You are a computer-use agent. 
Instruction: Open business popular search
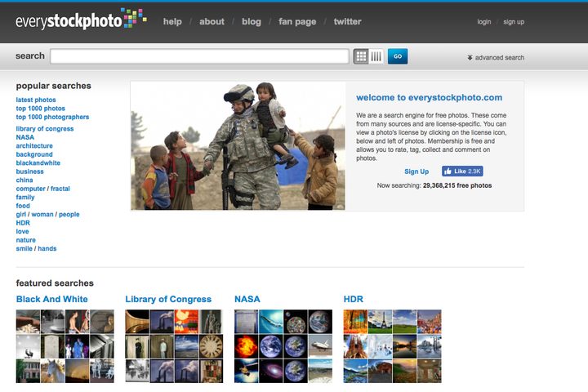tap(29, 171)
